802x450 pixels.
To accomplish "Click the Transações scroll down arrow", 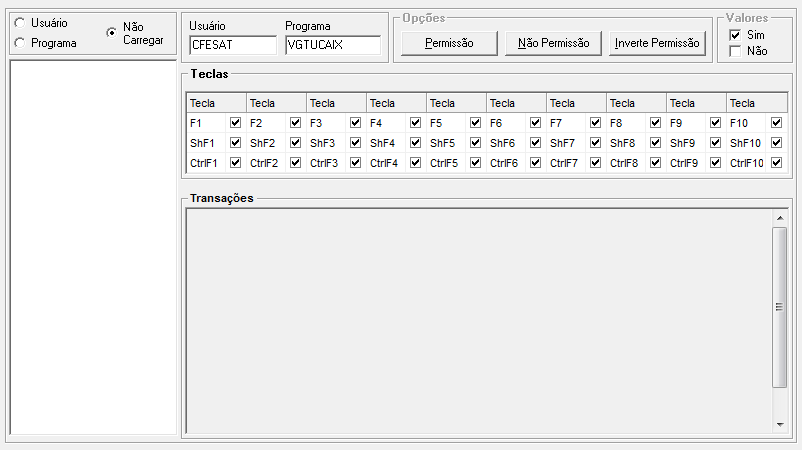I will 780,425.
